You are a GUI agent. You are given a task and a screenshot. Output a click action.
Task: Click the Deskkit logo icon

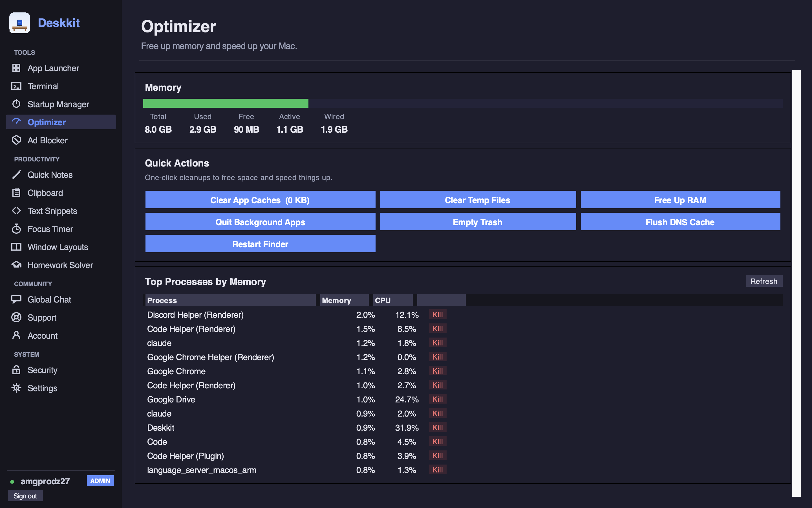pyautogui.click(x=19, y=23)
